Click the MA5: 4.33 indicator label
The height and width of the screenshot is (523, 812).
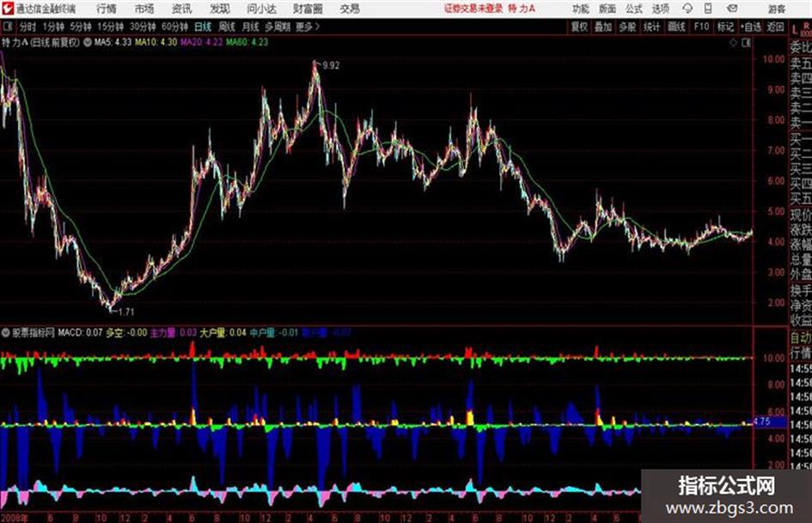113,42
